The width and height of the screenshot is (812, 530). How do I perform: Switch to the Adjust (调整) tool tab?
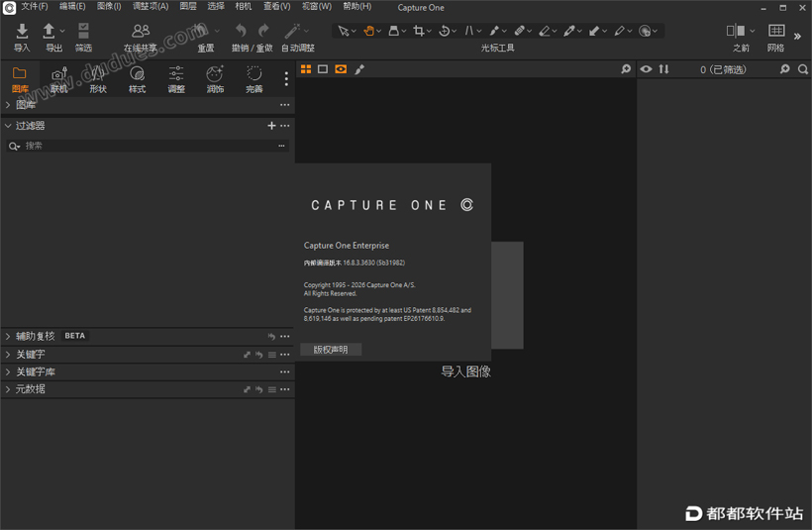(176, 80)
